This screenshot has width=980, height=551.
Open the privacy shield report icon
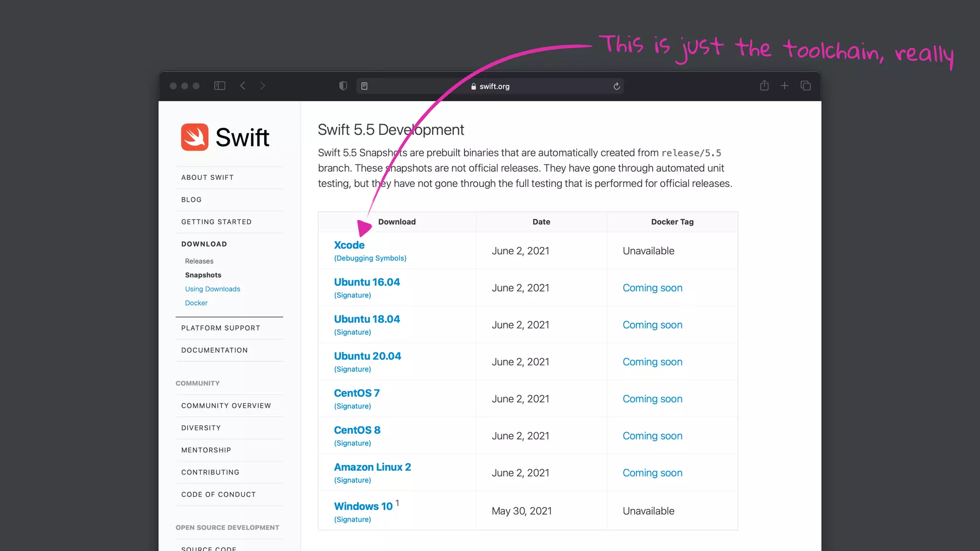(x=343, y=86)
